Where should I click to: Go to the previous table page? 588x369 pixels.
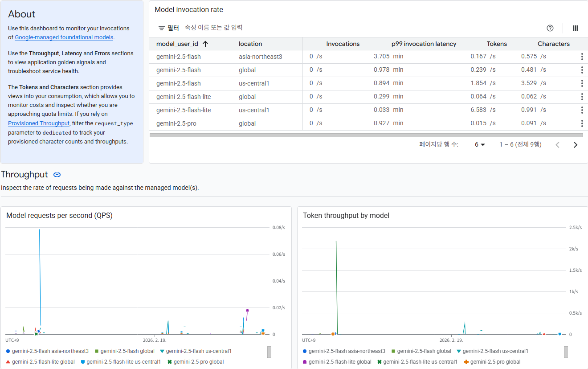pyautogui.click(x=557, y=145)
